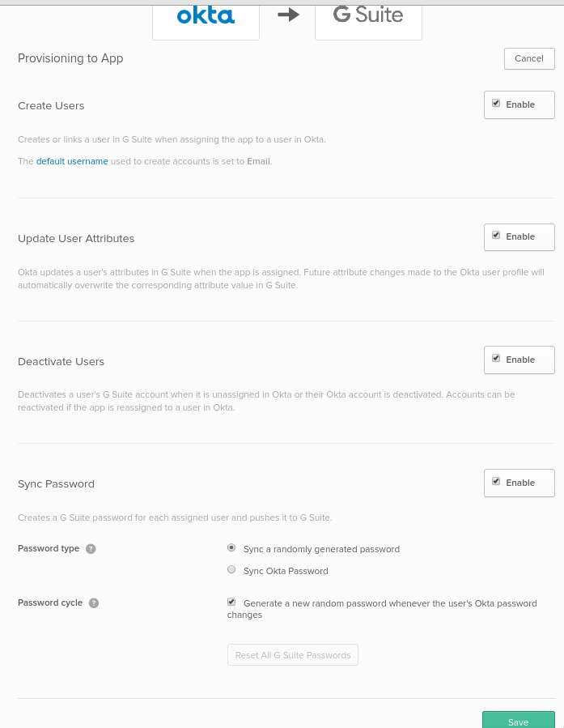Click the Deactivate Users section title
564x728 pixels.
[61, 362]
